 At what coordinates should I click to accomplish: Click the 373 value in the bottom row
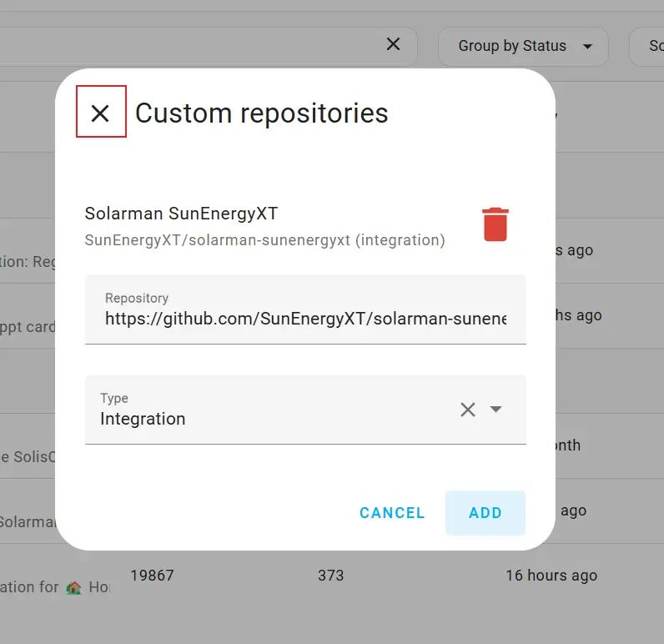[330, 576]
